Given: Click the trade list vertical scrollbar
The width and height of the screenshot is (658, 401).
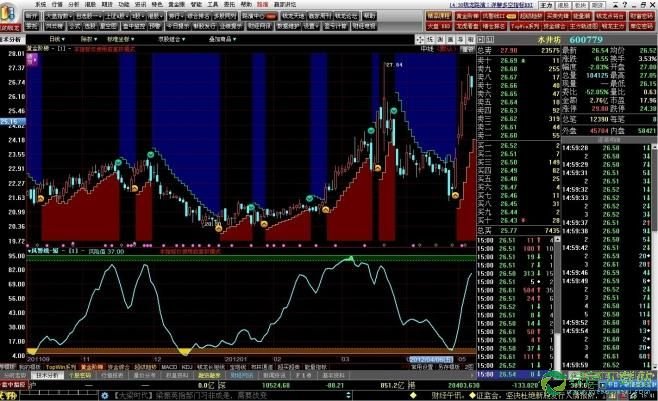Looking at the screenshot, I should [557, 302].
